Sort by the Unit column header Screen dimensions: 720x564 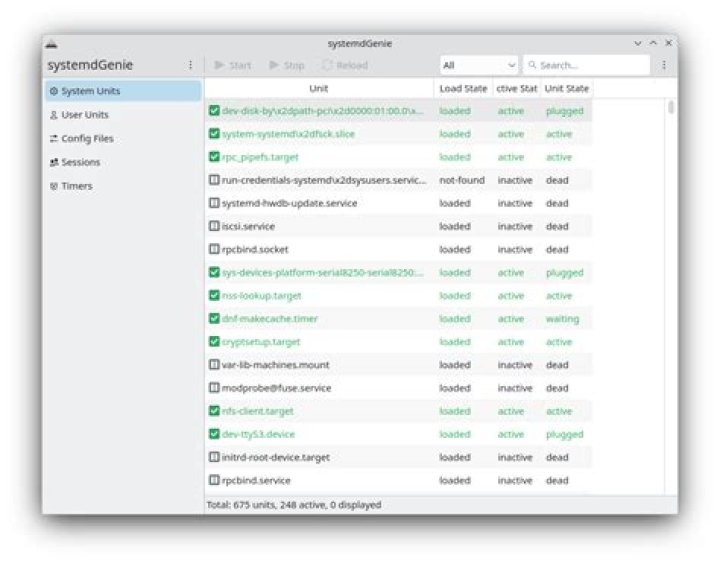click(319, 89)
